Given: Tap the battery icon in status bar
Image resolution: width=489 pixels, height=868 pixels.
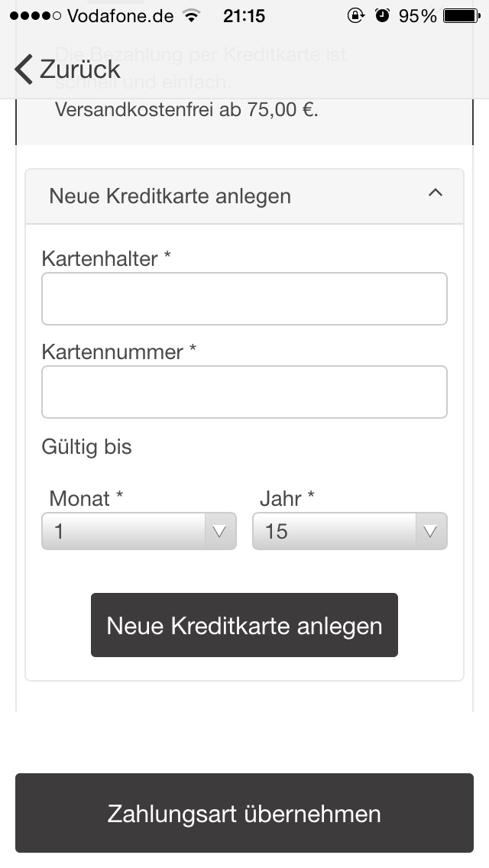Looking at the screenshot, I should (461, 16).
